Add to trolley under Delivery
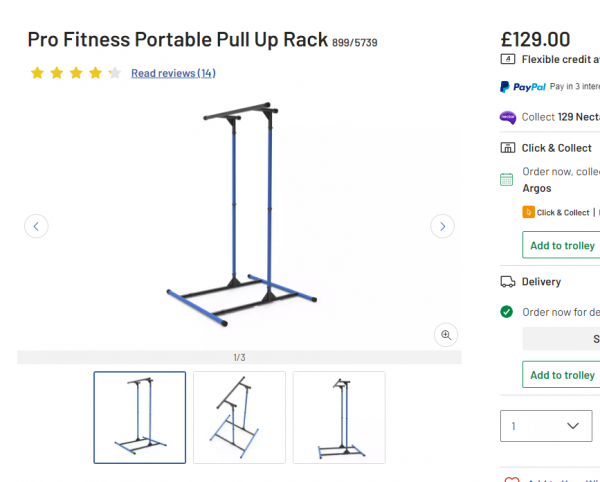The height and width of the screenshot is (482, 600). 561,375
